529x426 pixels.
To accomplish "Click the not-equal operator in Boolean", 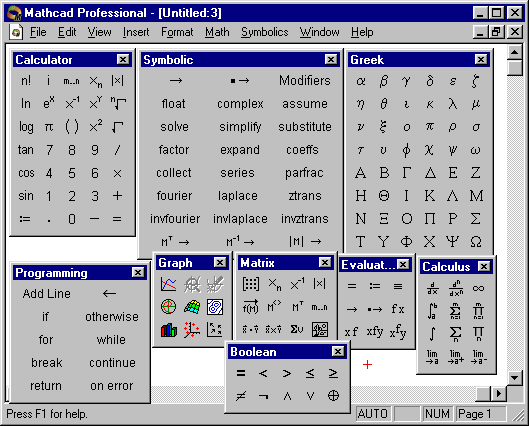I will [241, 396].
